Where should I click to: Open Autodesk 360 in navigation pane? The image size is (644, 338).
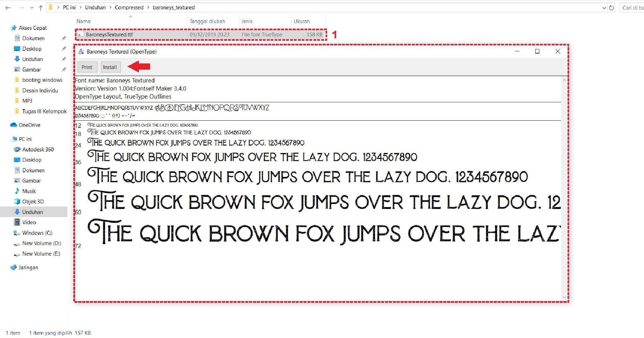tap(38, 150)
